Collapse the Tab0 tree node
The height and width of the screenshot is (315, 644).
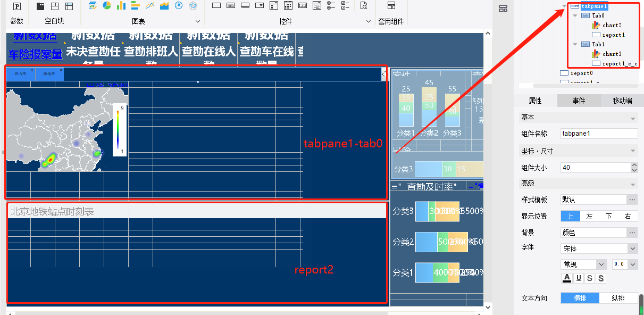(x=575, y=16)
